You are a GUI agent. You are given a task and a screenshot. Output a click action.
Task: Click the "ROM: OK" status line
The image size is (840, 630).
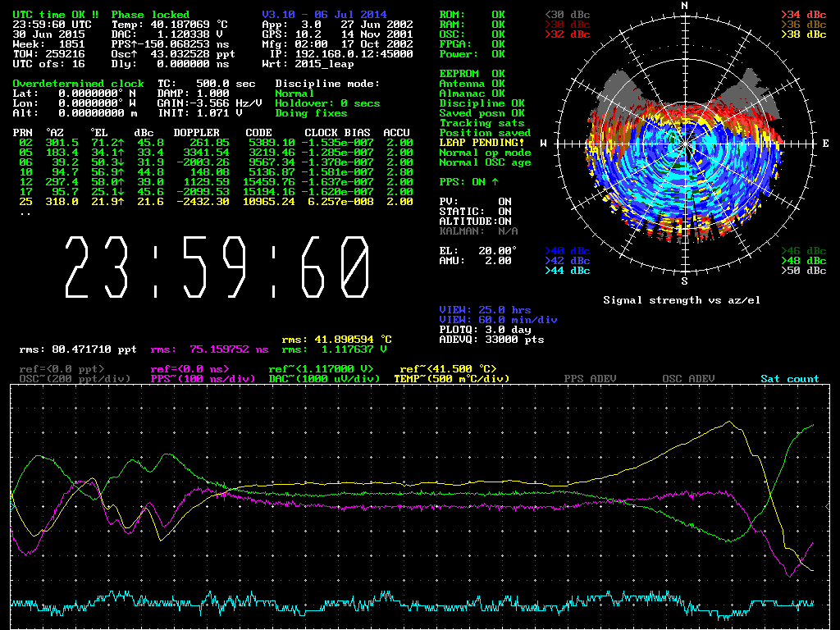[472, 15]
